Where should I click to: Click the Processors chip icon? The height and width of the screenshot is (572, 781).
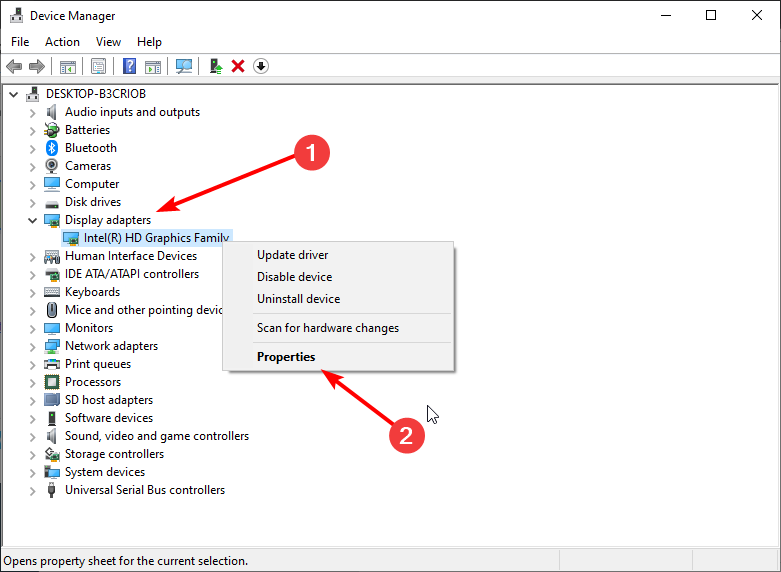coord(52,382)
